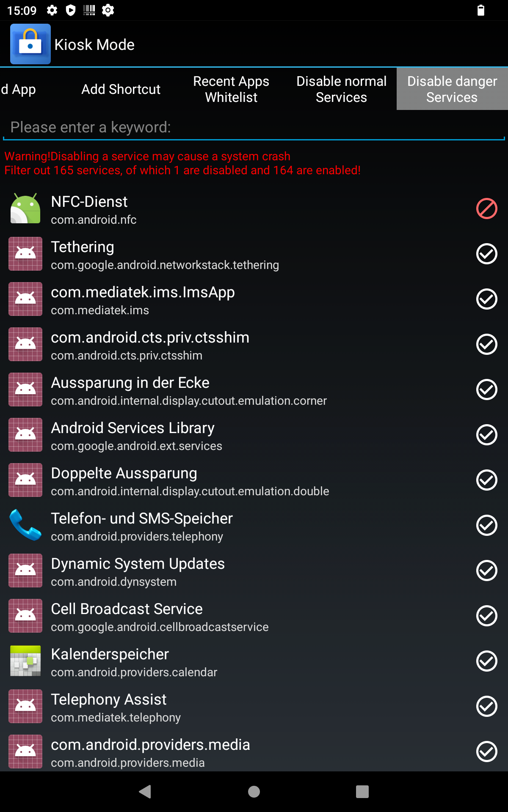Disable the Tethering service checkmark
508x812 pixels.
[486, 254]
